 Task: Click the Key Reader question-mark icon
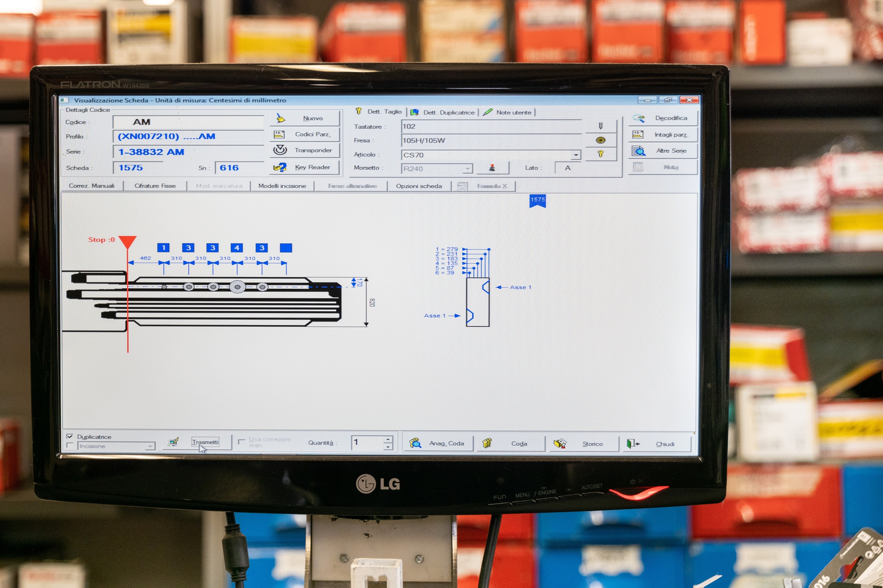coord(280,167)
